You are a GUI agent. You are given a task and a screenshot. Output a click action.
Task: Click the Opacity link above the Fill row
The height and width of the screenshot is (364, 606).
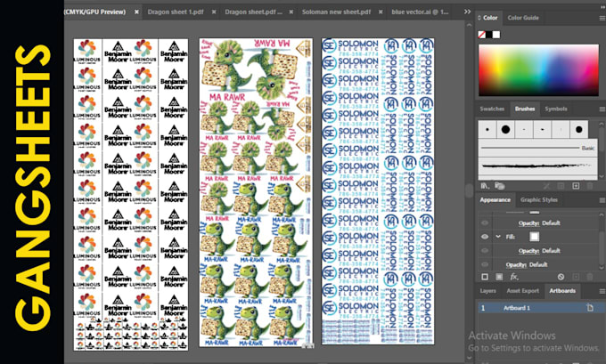pos(528,223)
